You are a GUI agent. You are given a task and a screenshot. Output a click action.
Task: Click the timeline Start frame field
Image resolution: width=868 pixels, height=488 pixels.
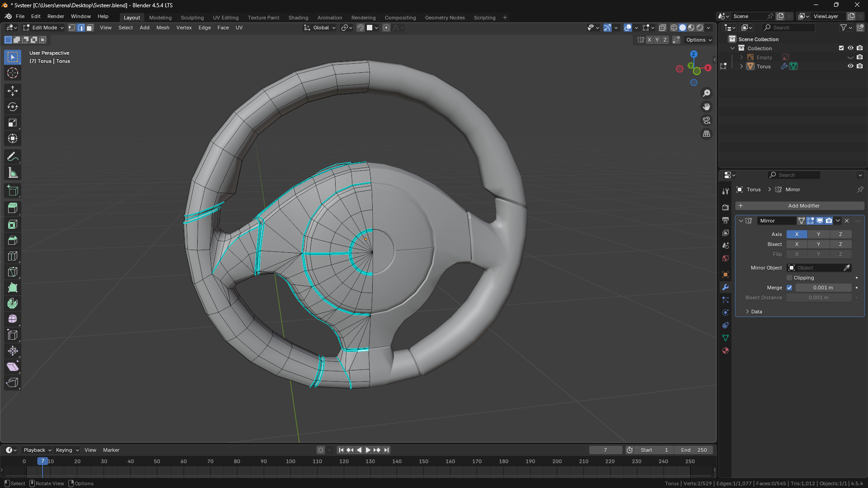coord(654,450)
